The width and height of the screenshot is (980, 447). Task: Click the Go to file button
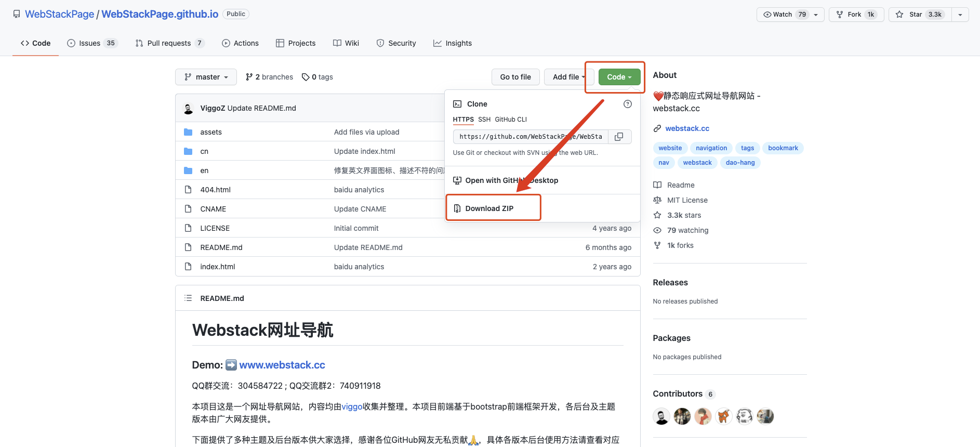[x=515, y=77]
